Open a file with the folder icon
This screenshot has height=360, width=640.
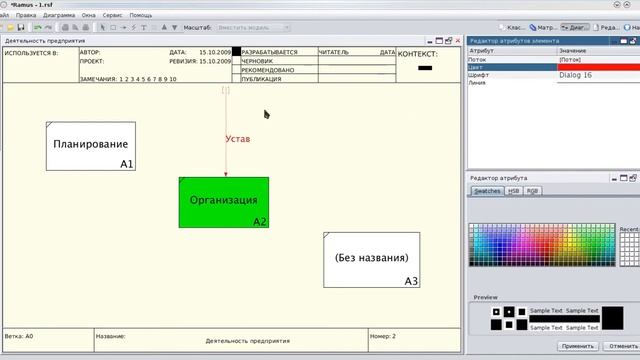tap(11, 27)
